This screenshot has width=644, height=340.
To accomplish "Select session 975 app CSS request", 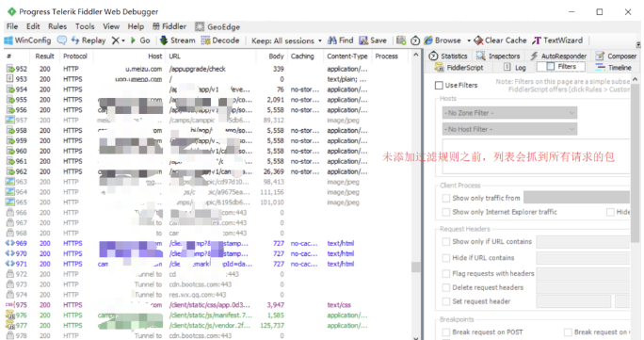I will pyautogui.click(x=208, y=305).
